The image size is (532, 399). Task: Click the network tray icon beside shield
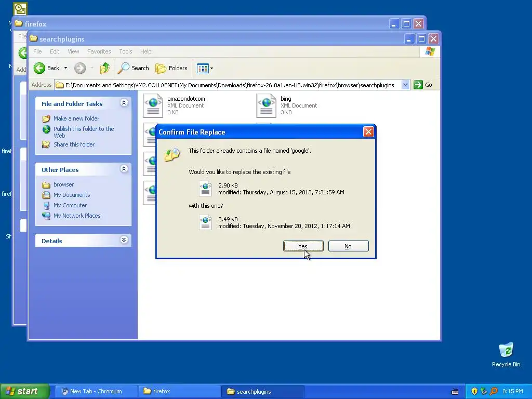click(484, 391)
